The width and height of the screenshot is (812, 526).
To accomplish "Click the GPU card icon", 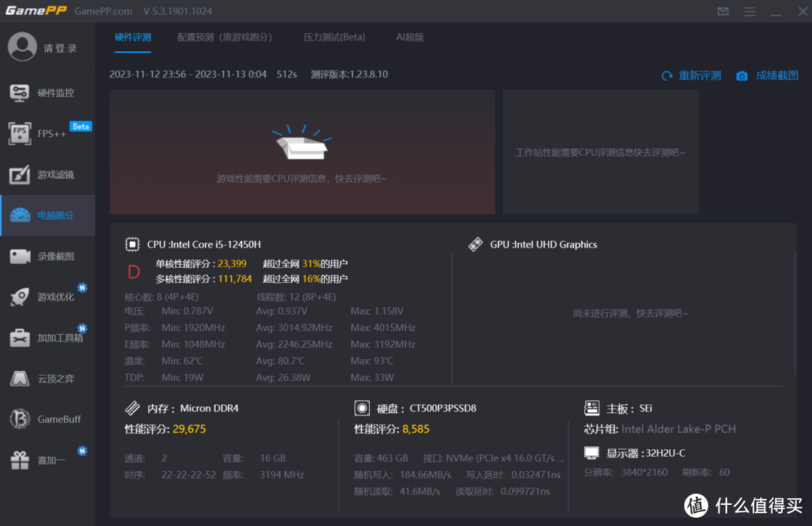I will click(475, 244).
